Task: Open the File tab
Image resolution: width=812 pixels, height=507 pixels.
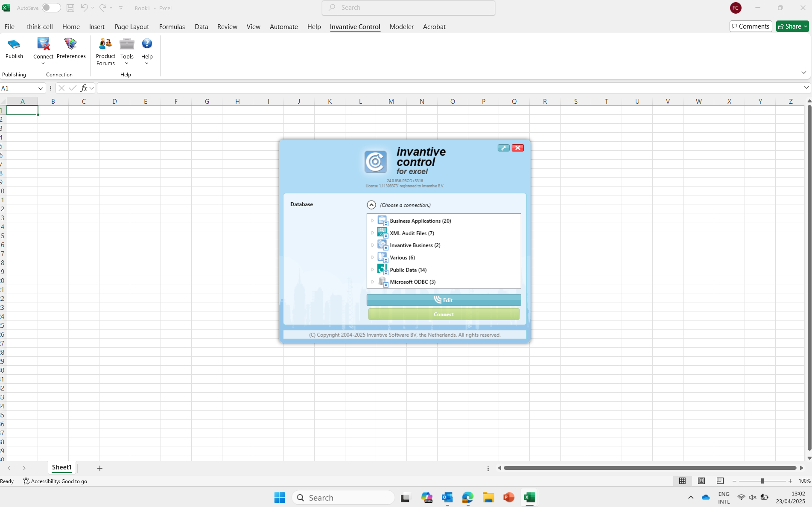Action: 9,26
